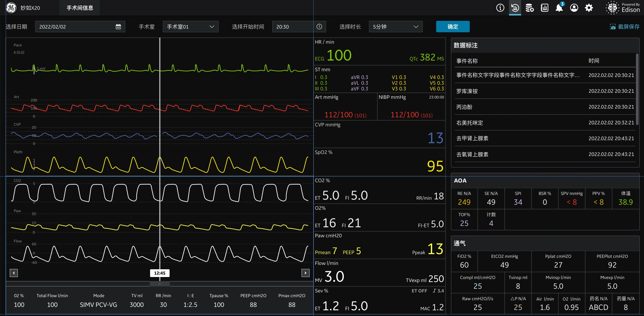The width and height of the screenshot is (644, 316).
Task: Click the 事件名称 column header
Action: 467,61
